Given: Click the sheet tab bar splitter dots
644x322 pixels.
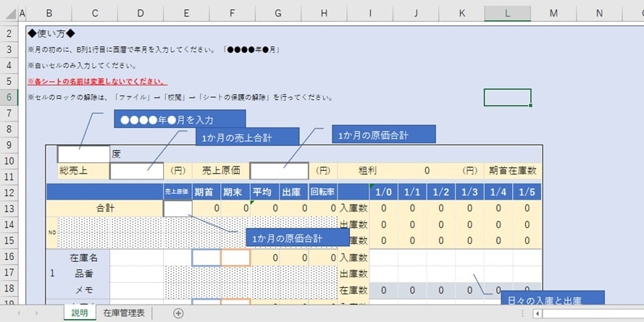Looking at the screenshot, I should coord(522,313).
